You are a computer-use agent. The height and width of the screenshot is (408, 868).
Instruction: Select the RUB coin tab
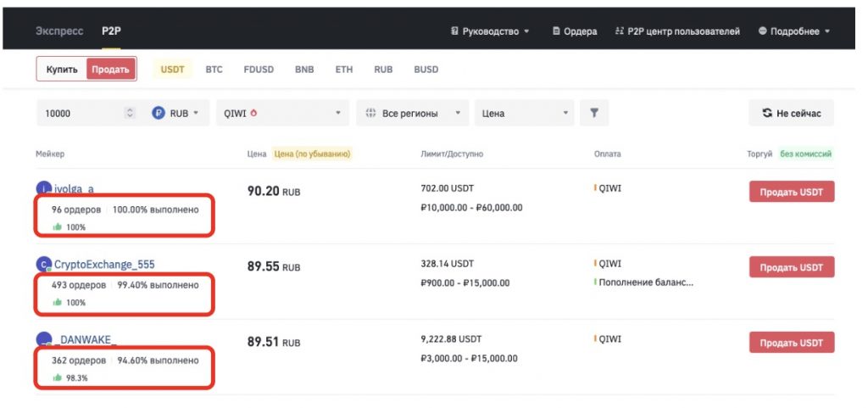(383, 70)
